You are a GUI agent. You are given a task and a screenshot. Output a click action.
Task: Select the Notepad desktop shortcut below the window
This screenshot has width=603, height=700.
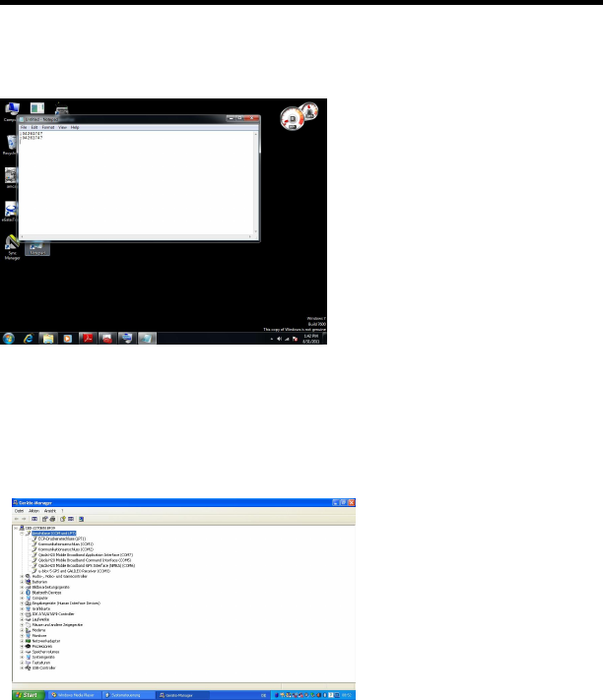(x=37, y=249)
